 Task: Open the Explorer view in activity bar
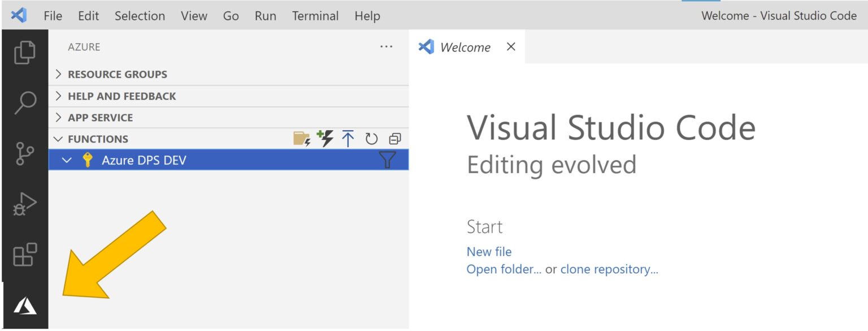[x=24, y=53]
